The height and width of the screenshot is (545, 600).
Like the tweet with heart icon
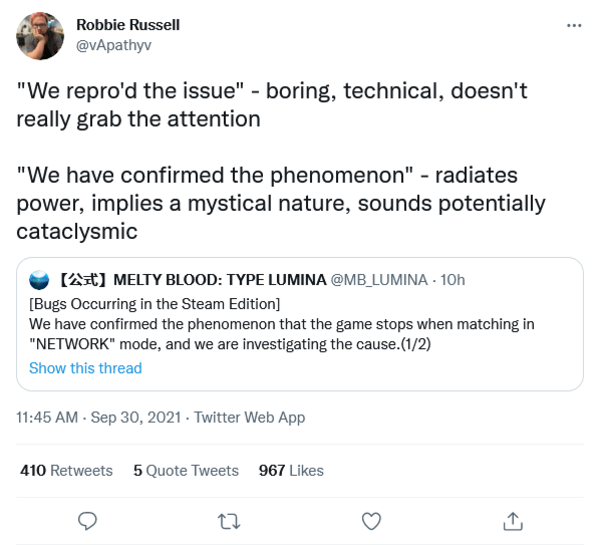click(371, 520)
